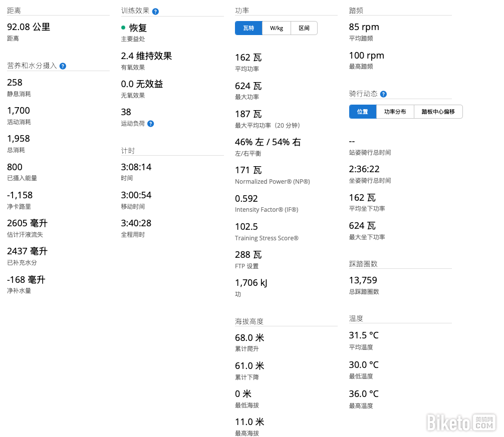This screenshot has width=504, height=437.
Task: Click the 13,759 total pedal strokes value
Action: click(x=363, y=280)
